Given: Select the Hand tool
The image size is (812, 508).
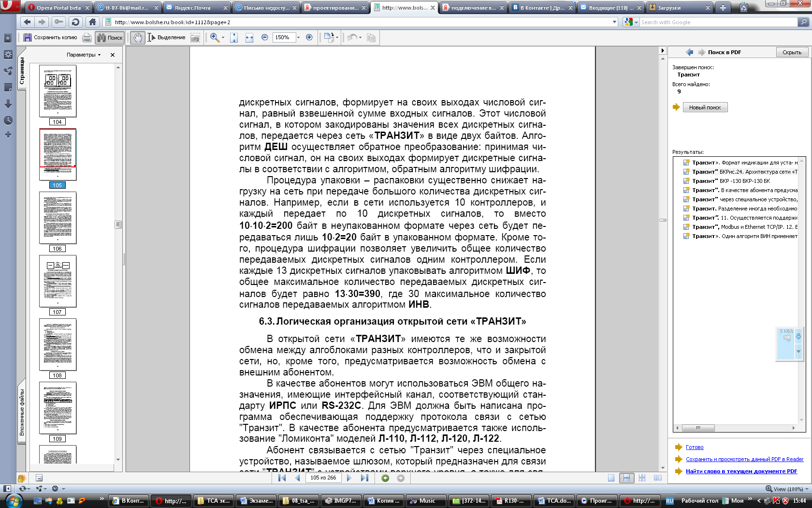Looking at the screenshot, I should [138, 37].
